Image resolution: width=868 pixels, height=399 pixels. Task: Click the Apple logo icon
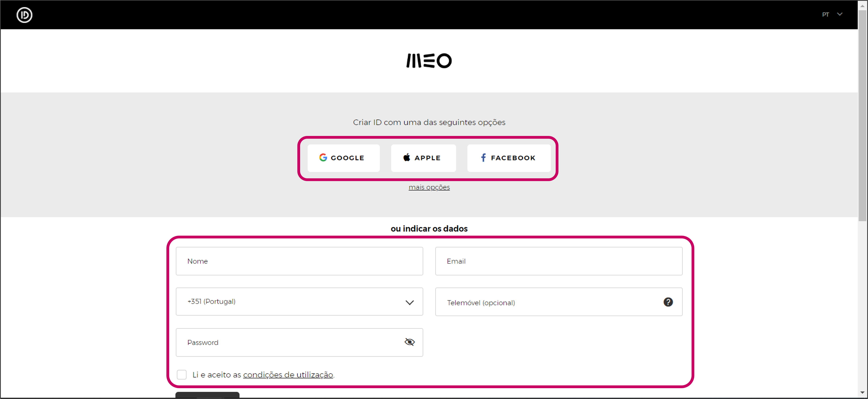tap(407, 157)
